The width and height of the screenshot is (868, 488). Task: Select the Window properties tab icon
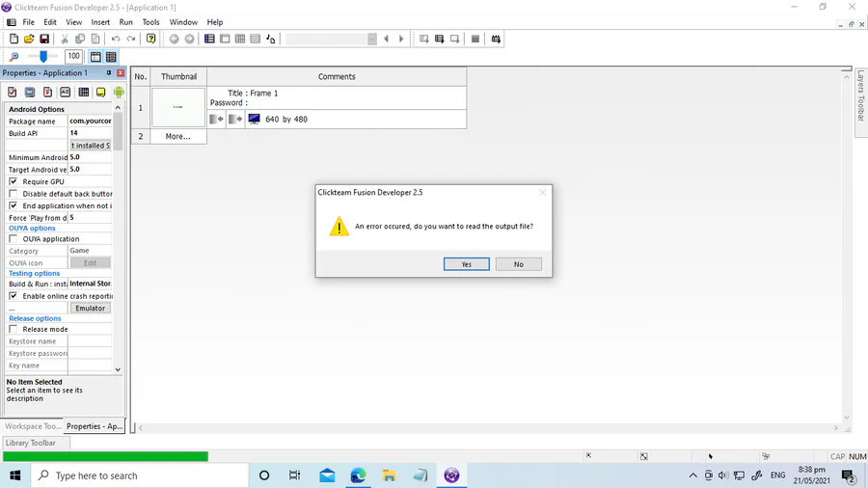[x=30, y=93]
